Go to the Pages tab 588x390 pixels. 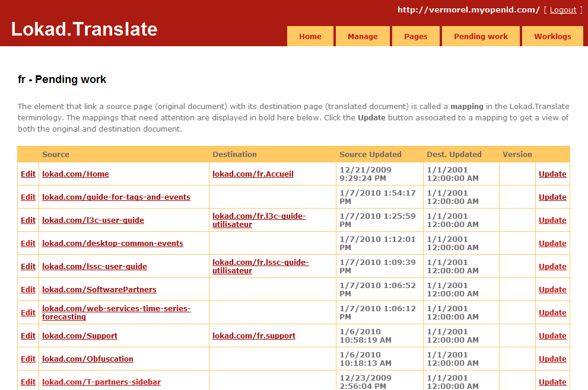tap(415, 36)
